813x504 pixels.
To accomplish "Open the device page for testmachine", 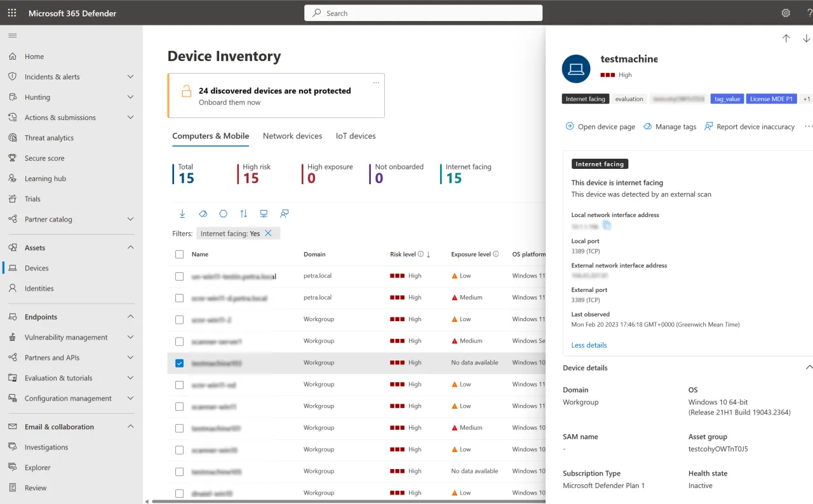I will click(600, 126).
